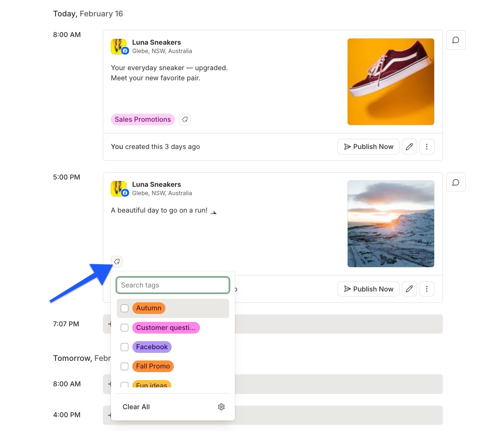504x431 pixels.
Task: Add a tag next to Sales Promotions
Action: pos(185,119)
